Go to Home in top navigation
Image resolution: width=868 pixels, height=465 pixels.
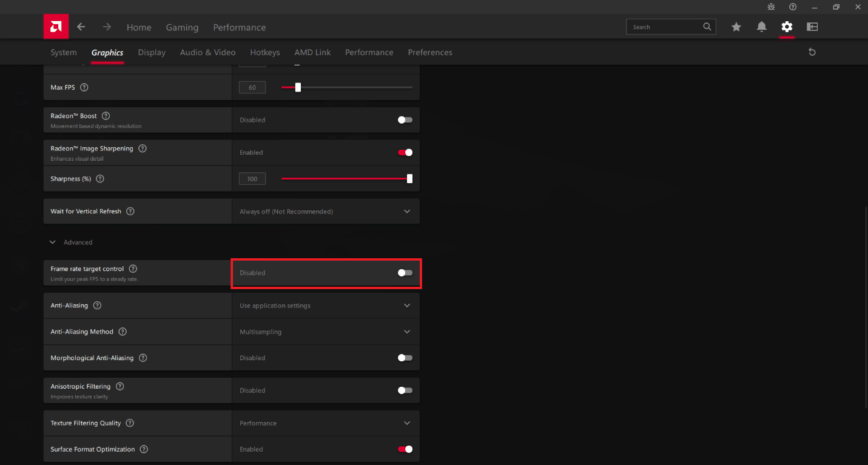(139, 27)
